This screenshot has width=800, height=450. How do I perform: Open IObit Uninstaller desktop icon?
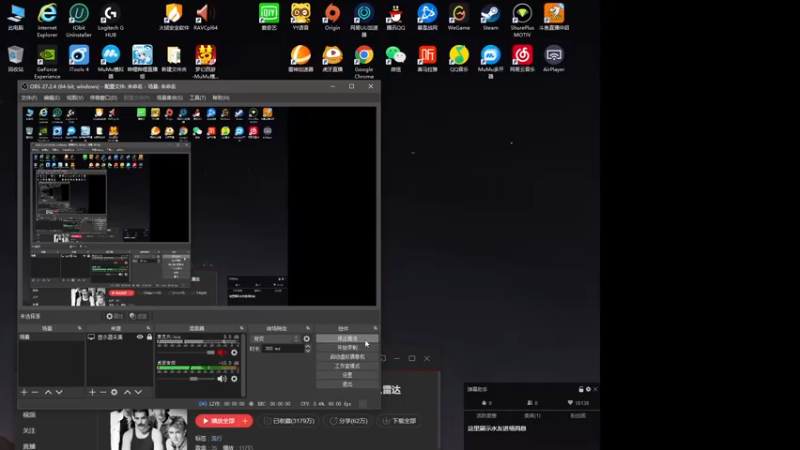coord(79,19)
